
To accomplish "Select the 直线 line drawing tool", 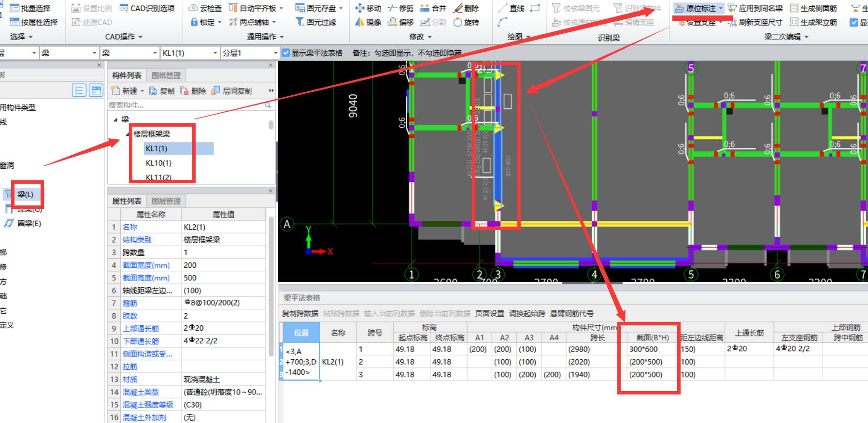I will point(511,8).
